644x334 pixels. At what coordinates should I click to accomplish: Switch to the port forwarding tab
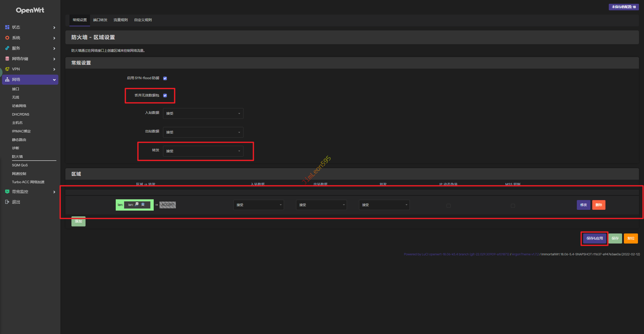point(100,20)
